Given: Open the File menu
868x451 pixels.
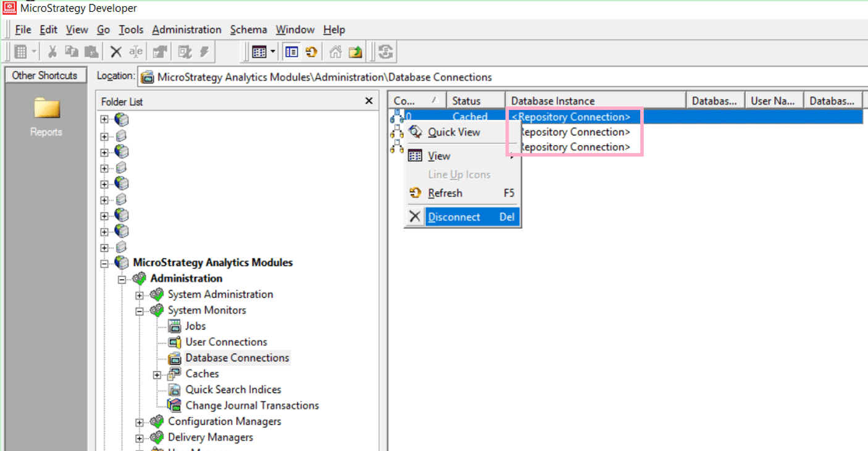Looking at the screenshot, I should click(23, 30).
